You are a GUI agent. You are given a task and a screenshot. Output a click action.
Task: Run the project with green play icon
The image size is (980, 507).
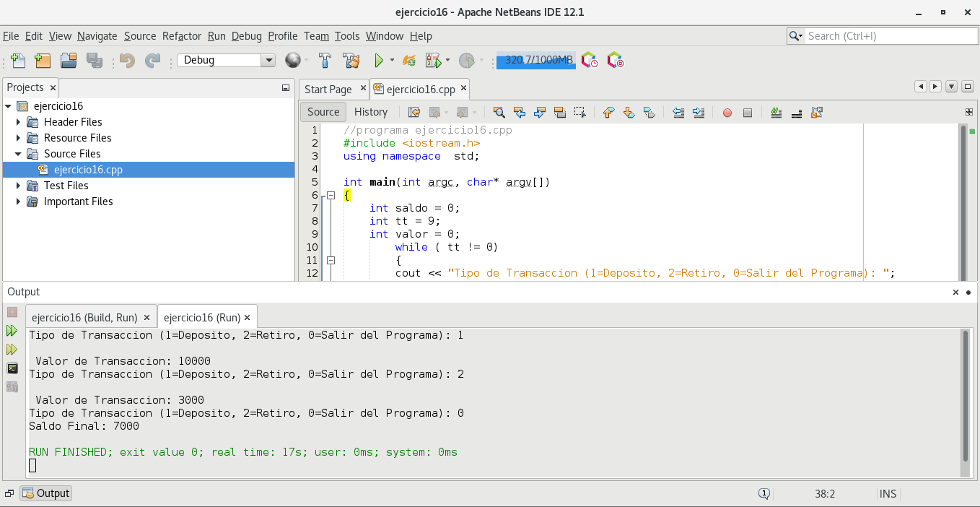(x=378, y=61)
